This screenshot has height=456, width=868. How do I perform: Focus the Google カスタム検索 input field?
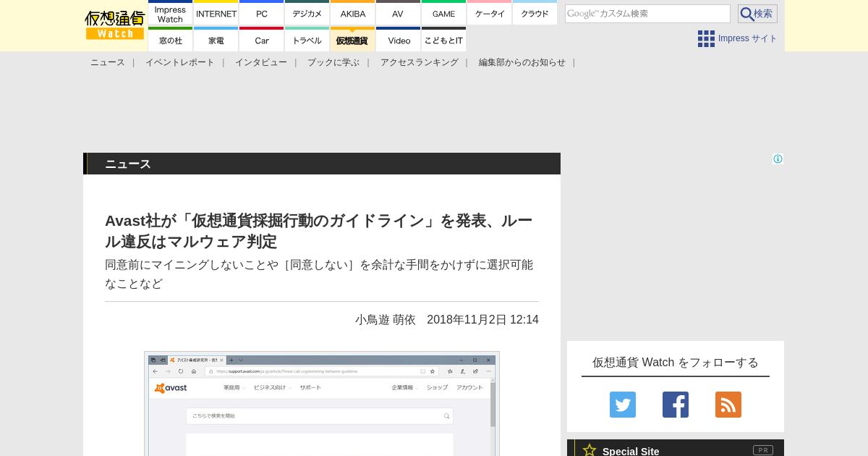coord(647,14)
